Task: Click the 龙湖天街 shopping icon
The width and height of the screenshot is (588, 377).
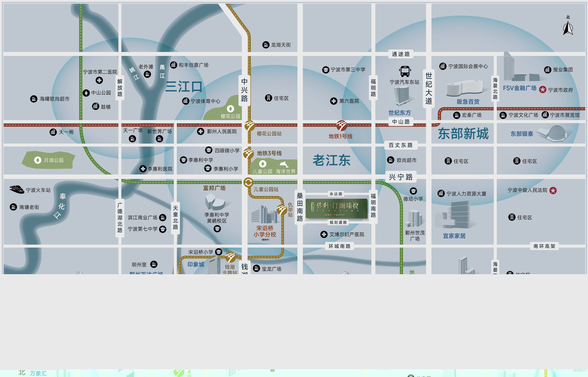Action: click(266, 45)
